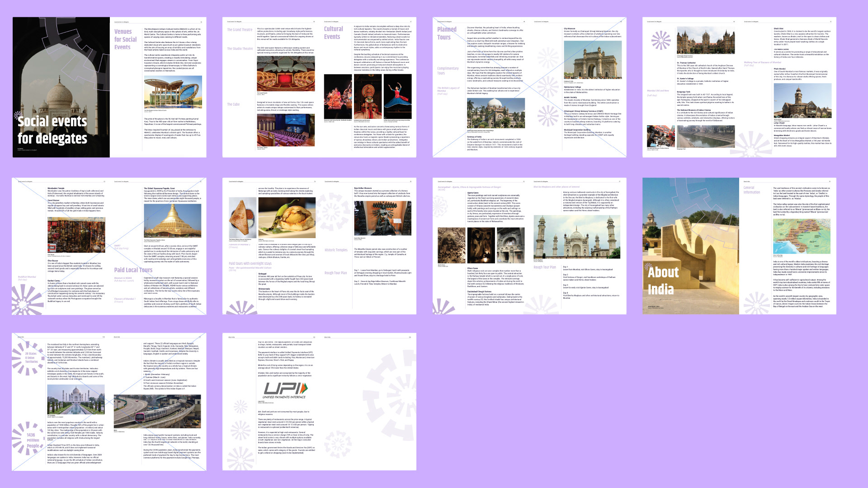Image resolution: width=868 pixels, height=488 pixels.
Task: Click the Planned Tours section title
Action: click(x=447, y=33)
